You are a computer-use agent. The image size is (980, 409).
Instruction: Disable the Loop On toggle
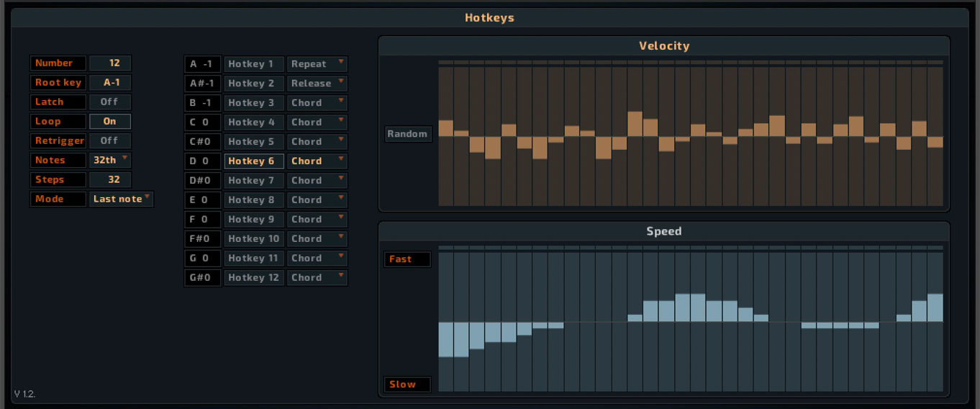(x=110, y=122)
